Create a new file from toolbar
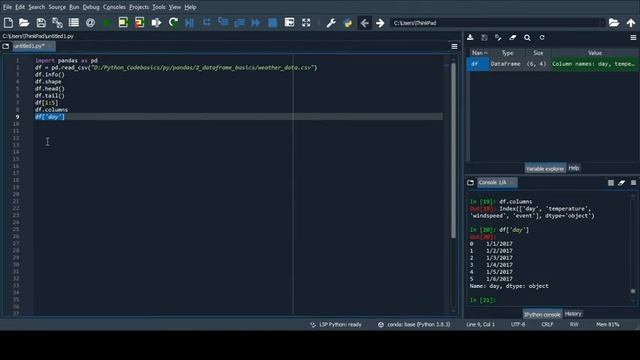This screenshot has width=640, height=360. (8, 23)
